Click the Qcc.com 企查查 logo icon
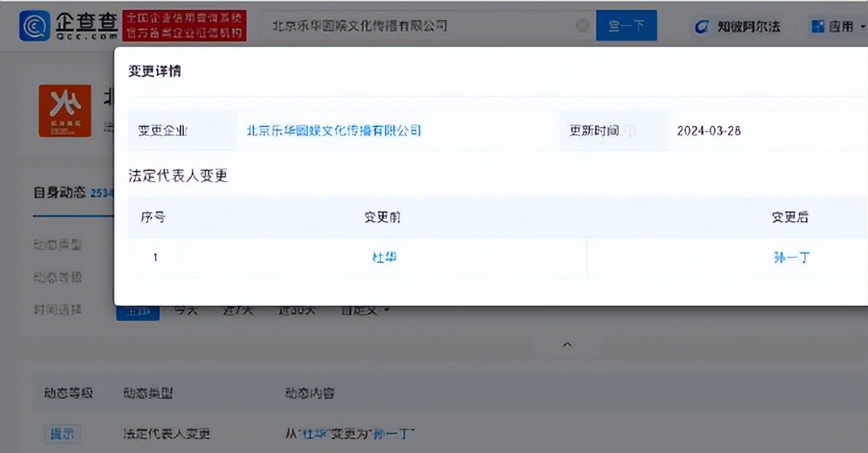 (x=34, y=26)
